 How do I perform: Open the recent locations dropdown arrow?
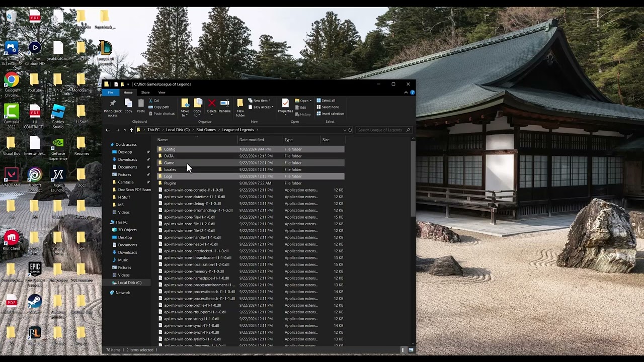tap(124, 130)
